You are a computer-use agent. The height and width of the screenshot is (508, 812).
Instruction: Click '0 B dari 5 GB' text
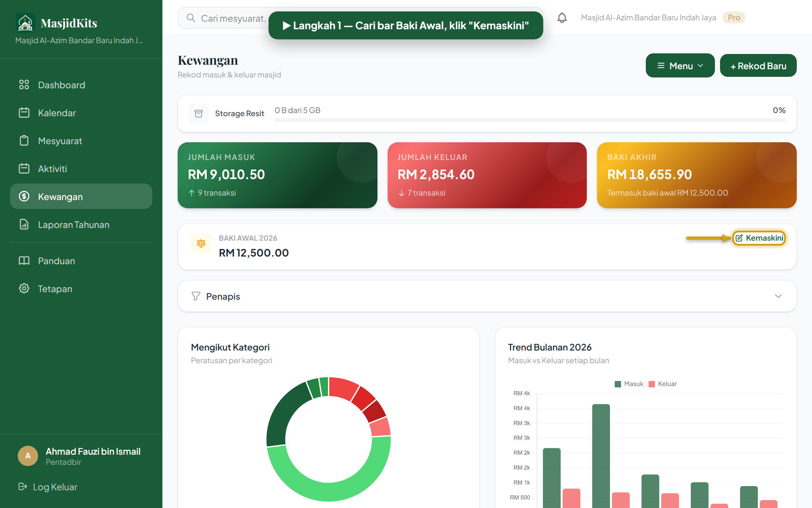coord(297,110)
